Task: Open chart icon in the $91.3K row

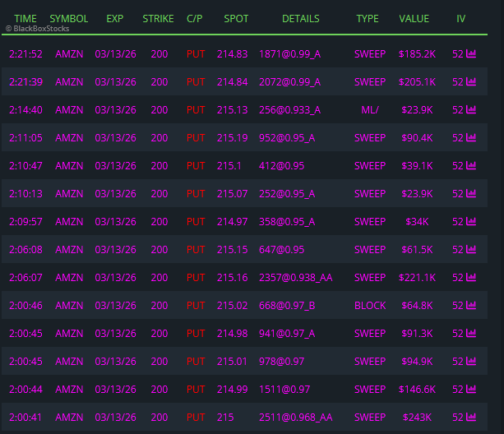Action: [471, 333]
